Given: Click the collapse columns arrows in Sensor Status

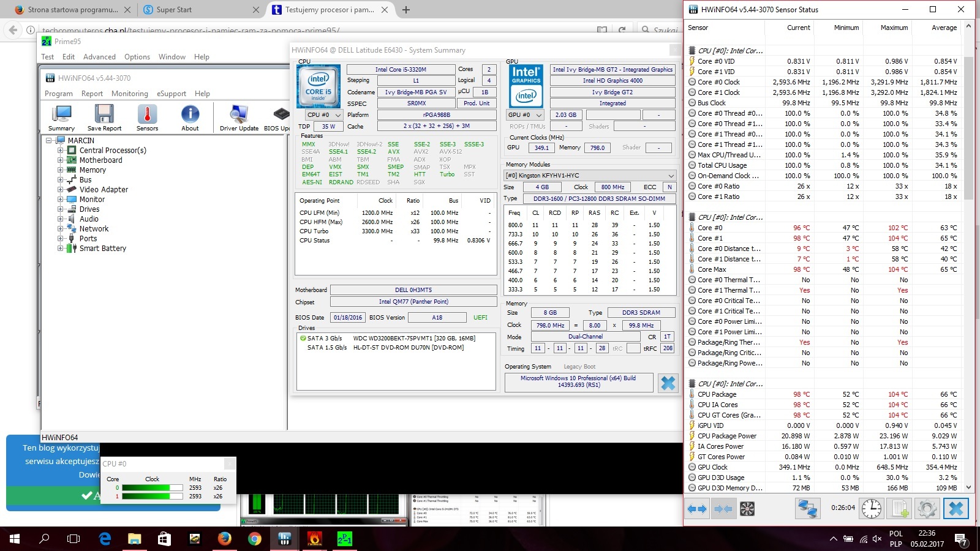Looking at the screenshot, I should [x=723, y=509].
